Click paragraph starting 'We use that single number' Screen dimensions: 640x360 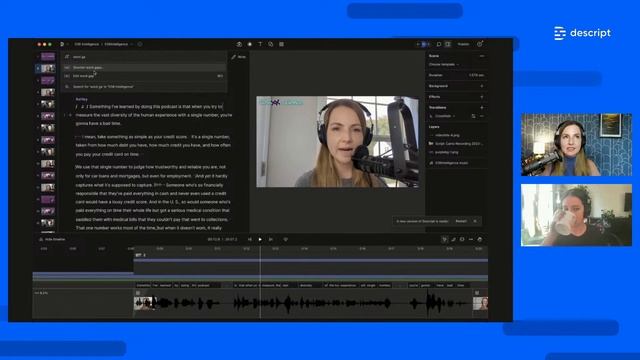[x=153, y=197]
